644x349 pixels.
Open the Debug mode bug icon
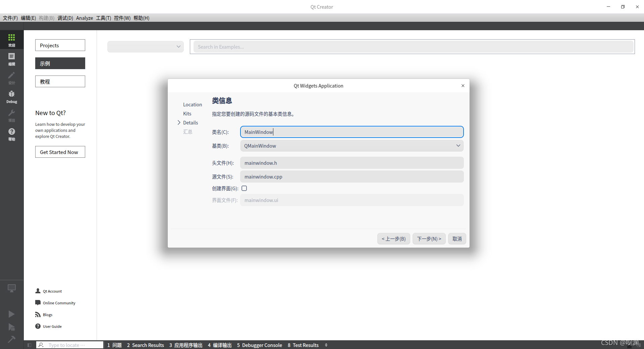point(12,96)
